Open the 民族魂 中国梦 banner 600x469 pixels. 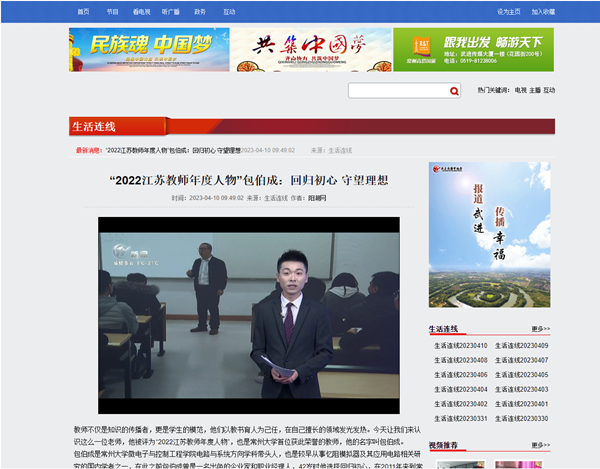[x=147, y=49]
